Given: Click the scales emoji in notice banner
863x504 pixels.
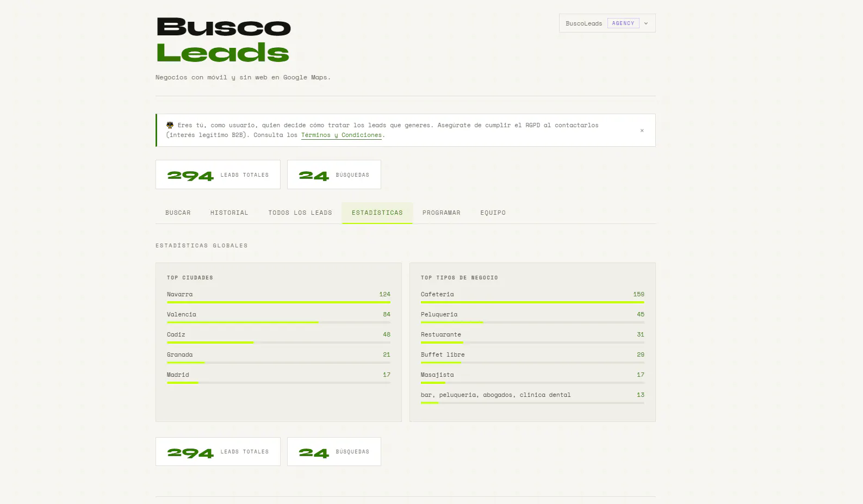Looking at the screenshot, I should (170, 125).
